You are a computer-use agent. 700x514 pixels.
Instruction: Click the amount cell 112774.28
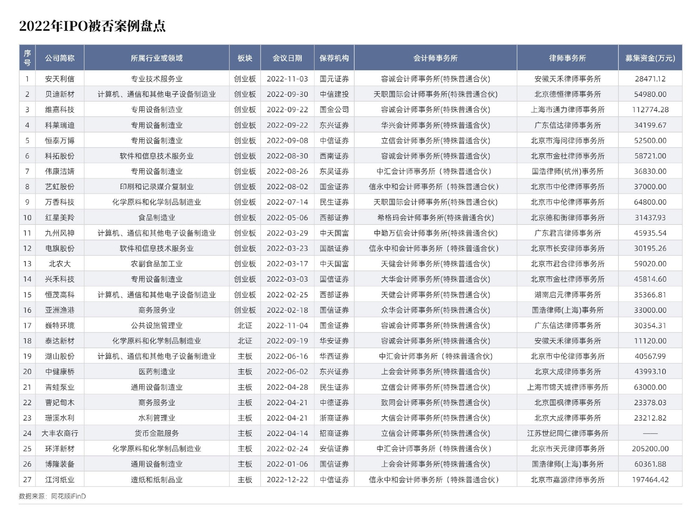click(x=650, y=109)
